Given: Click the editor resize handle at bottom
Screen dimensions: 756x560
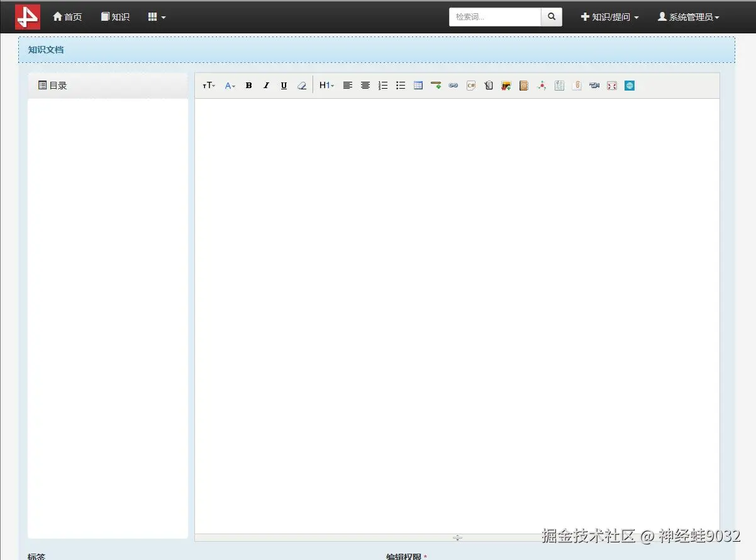Looking at the screenshot, I should pyautogui.click(x=457, y=537).
